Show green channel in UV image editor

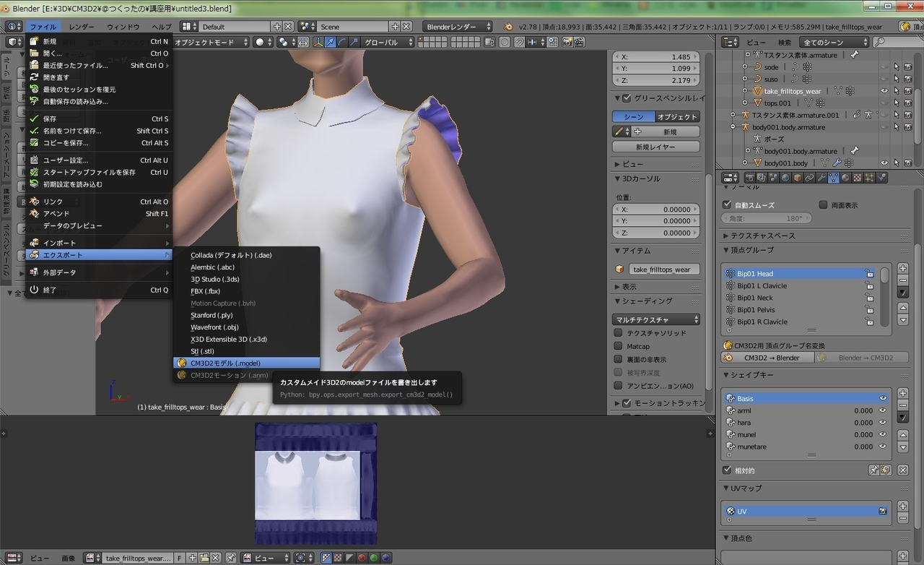pyautogui.click(x=374, y=558)
